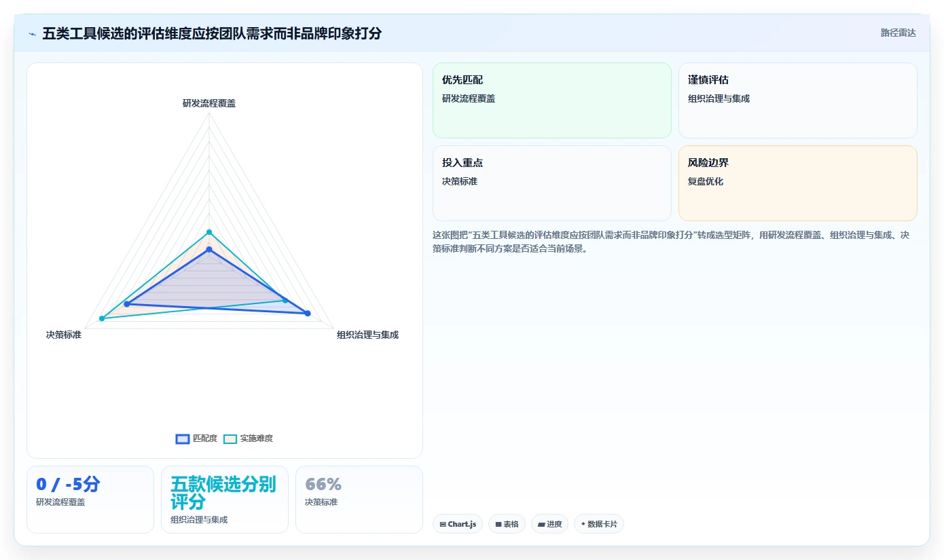Click the 路径雷达 label in header
The image size is (944, 560).
898,33
